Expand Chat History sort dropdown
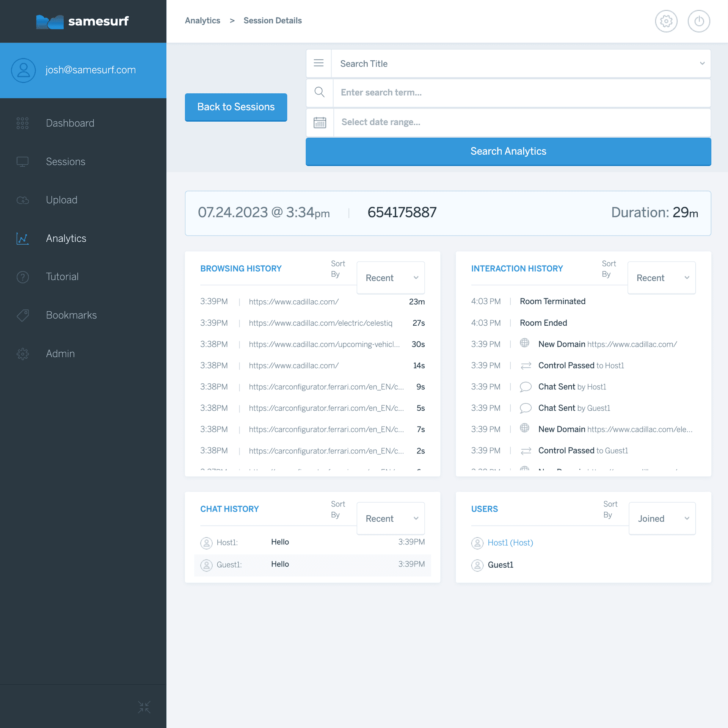Viewport: 728px width, 728px height. pos(391,518)
